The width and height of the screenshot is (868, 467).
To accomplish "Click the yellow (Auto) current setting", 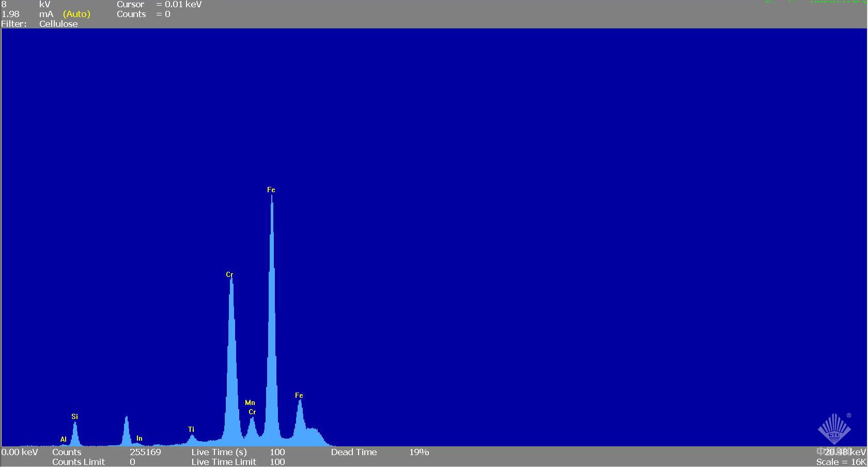I will (x=76, y=14).
